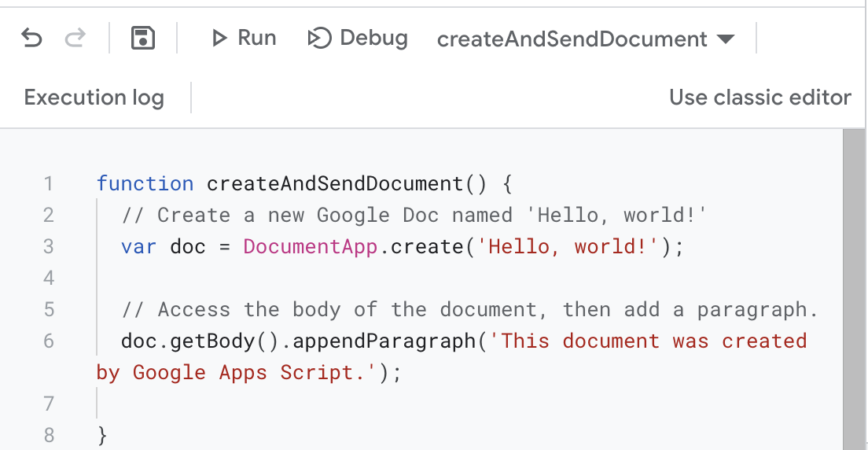Click the 'This document was created' string
Image resolution: width=868 pixels, height=450 pixels.
[648, 341]
